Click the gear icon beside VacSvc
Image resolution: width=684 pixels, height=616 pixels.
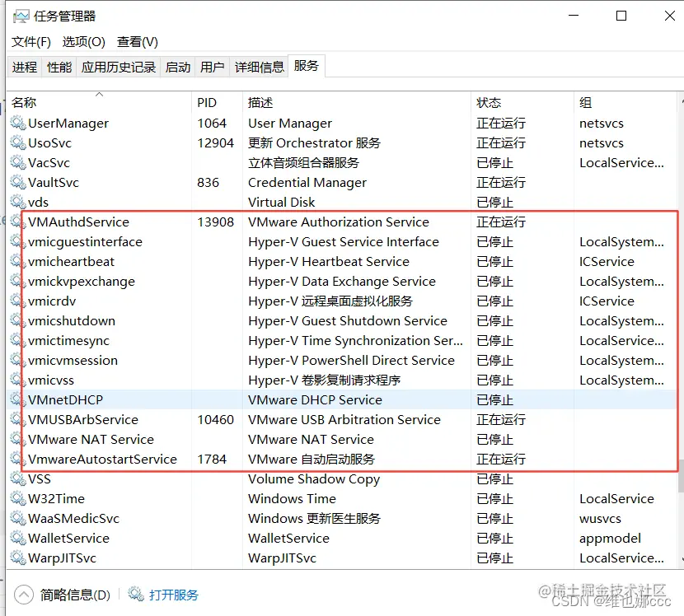pyautogui.click(x=18, y=162)
